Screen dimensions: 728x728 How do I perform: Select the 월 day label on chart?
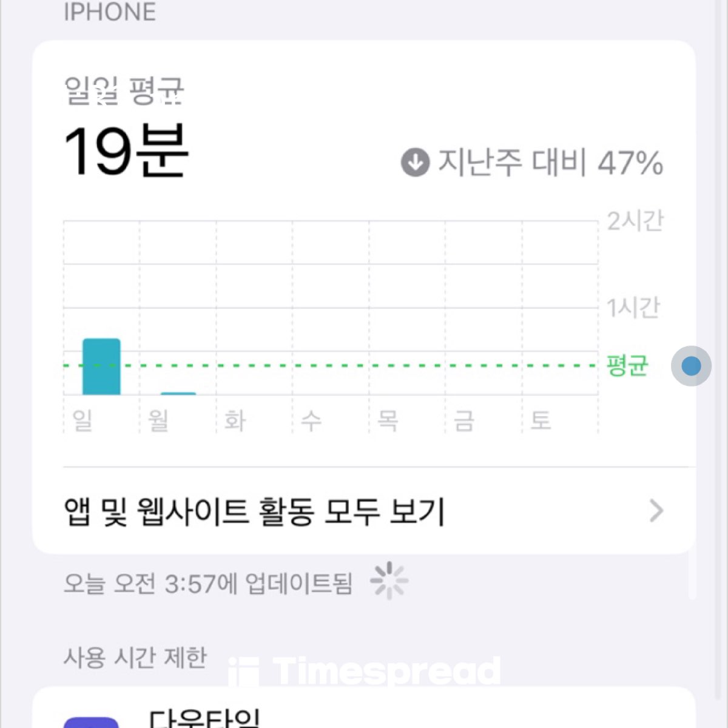(x=159, y=420)
